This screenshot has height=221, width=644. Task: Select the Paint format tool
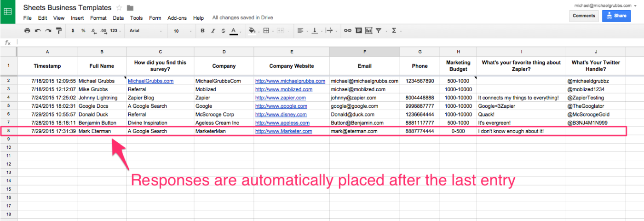point(58,31)
